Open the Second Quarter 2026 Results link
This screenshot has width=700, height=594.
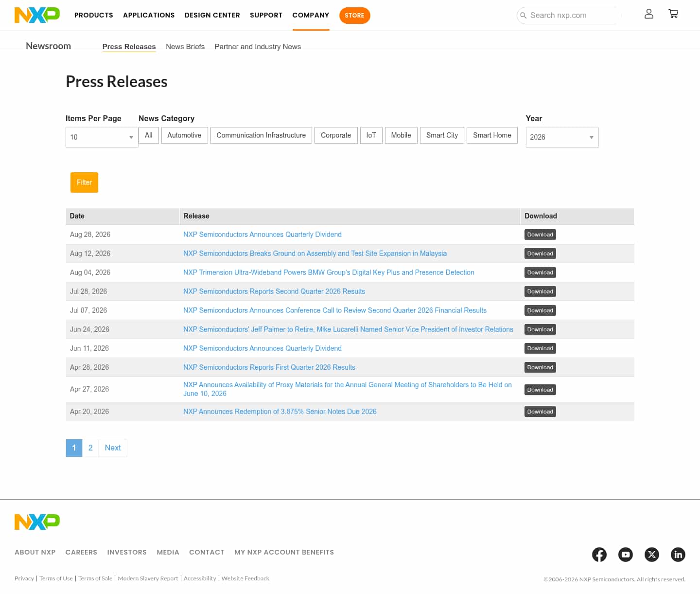(274, 291)
